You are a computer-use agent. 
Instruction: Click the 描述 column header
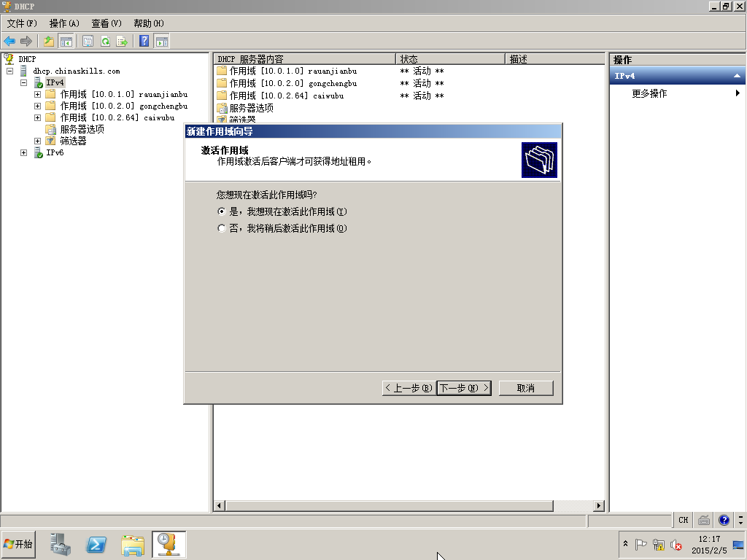point(555,59)
